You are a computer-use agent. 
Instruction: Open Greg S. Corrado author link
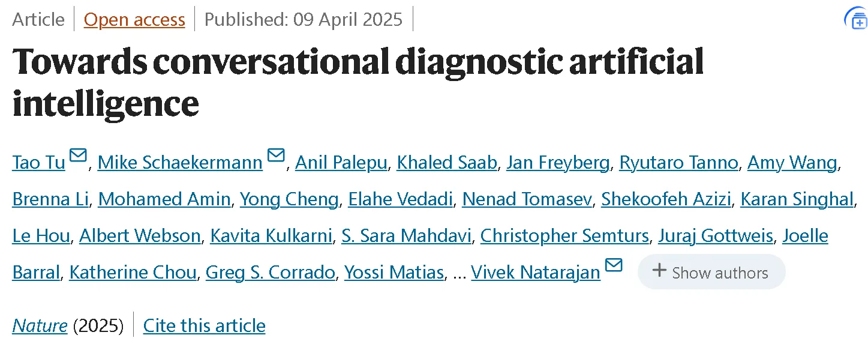tap(270, 273)
